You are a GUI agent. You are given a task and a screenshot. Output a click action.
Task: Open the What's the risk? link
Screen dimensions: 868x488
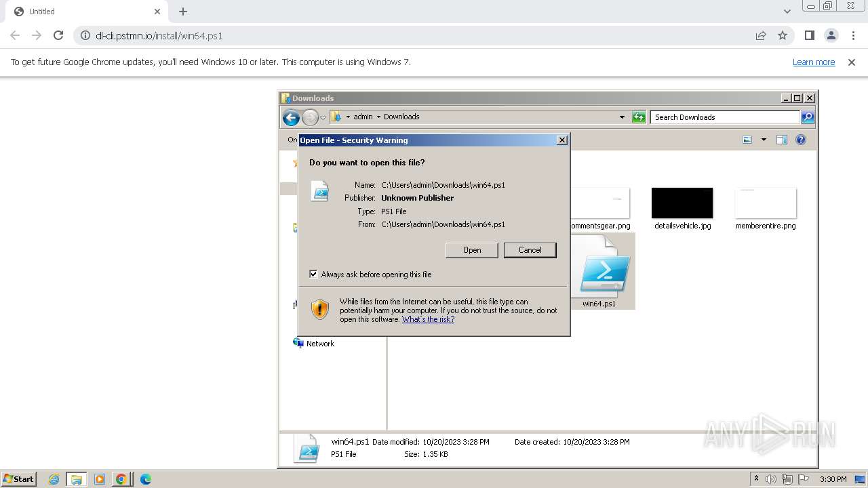click(428, 319)
